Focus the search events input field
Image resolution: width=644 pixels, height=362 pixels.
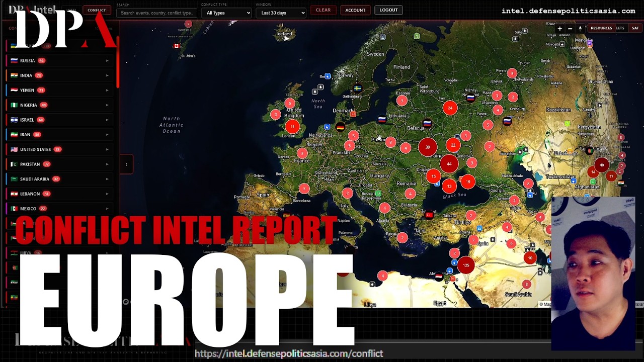[x=156, y=13]
